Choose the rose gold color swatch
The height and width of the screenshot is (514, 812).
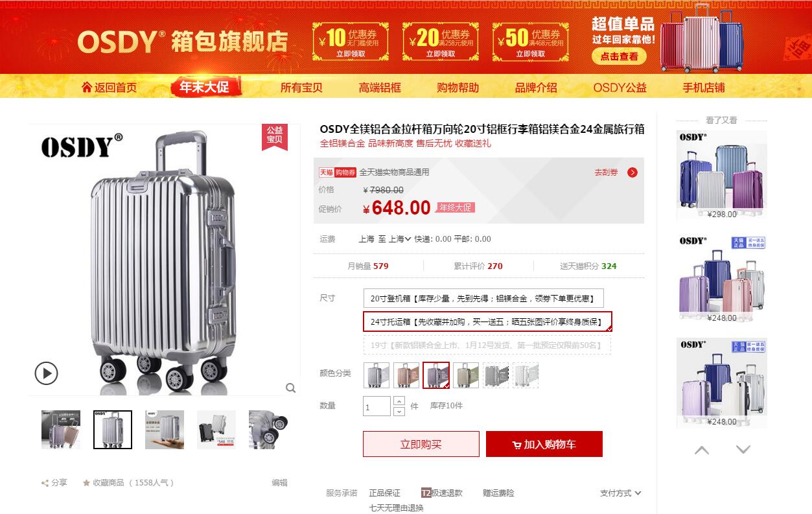pyautogui.click(x=406, y=375)
